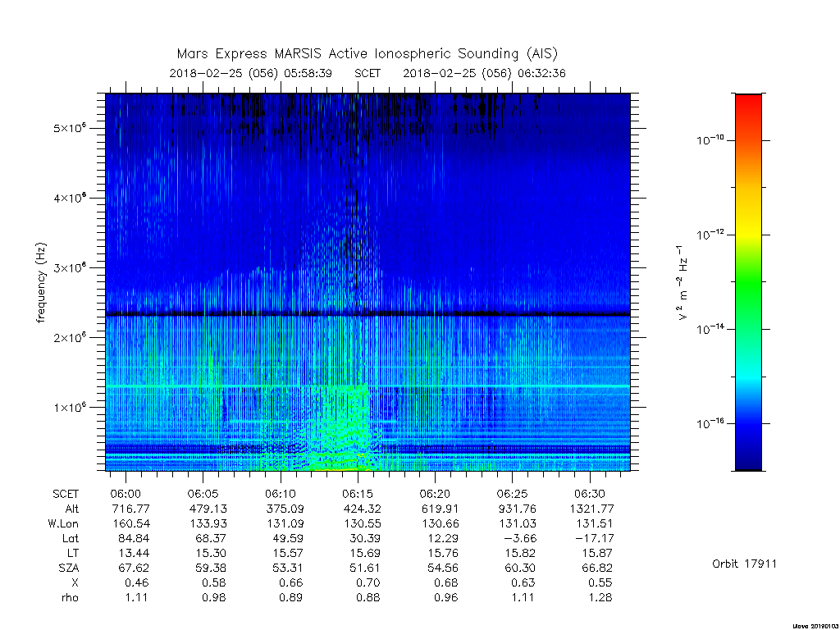Click the 'Alt' row header
This screenshot has height=630, width=840.
click(71, 509)
